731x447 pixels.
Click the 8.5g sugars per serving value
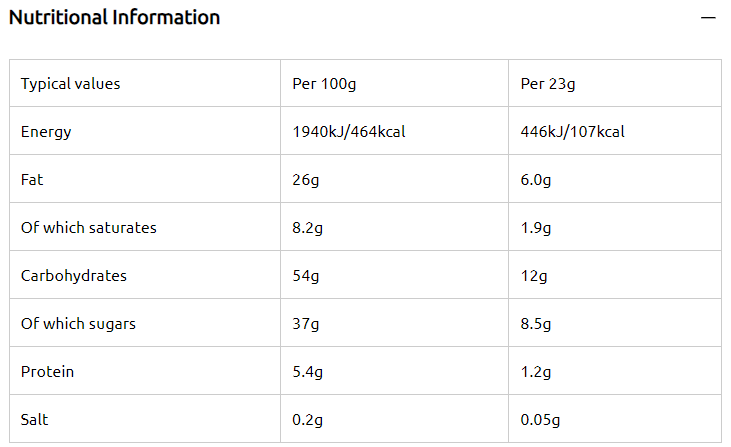point(536,324)
